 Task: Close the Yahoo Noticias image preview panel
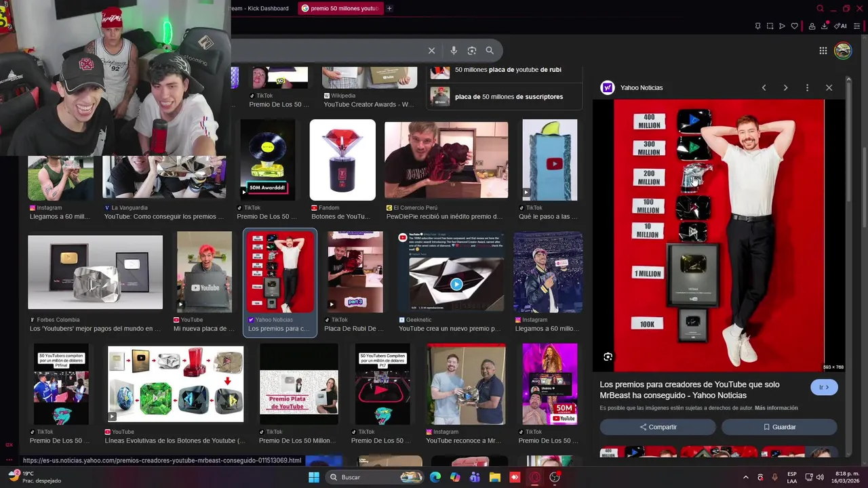click(x=829, y=87)
